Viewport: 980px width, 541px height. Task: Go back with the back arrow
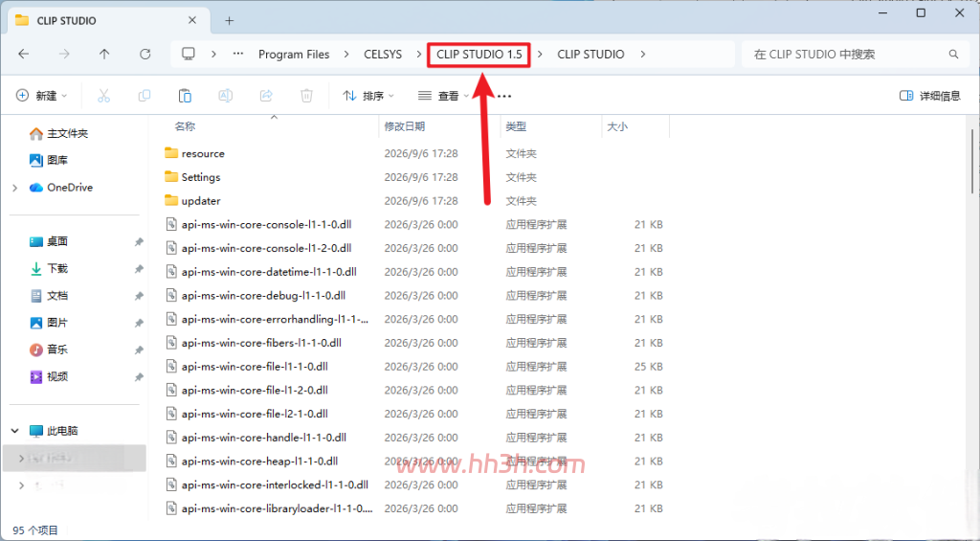(24, 55)
